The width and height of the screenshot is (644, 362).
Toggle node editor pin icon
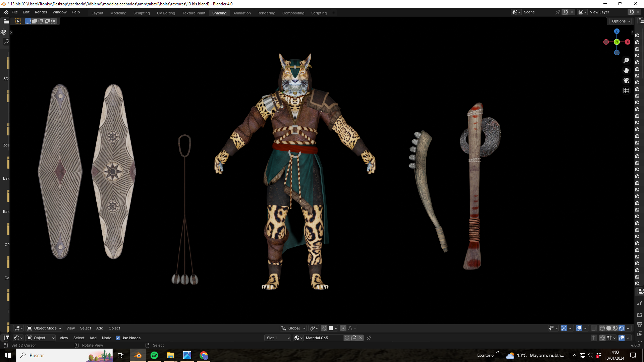pyautogui.click(x=369, y=338)
